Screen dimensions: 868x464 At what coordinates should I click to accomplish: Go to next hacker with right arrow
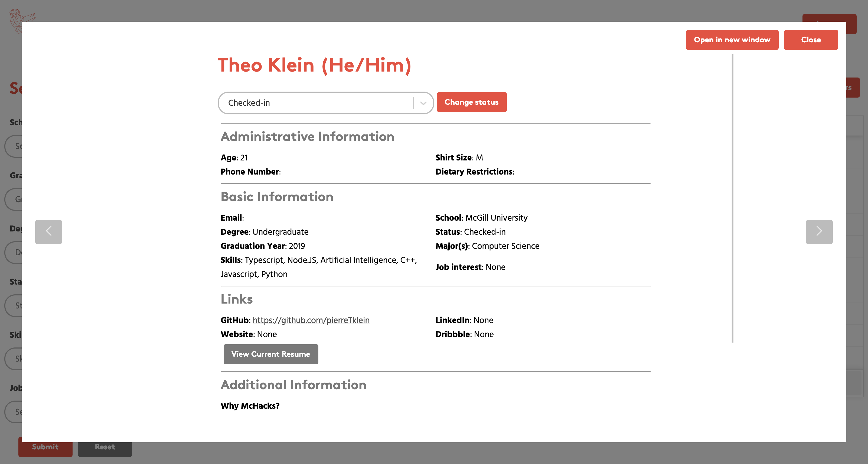coord(819,232)
